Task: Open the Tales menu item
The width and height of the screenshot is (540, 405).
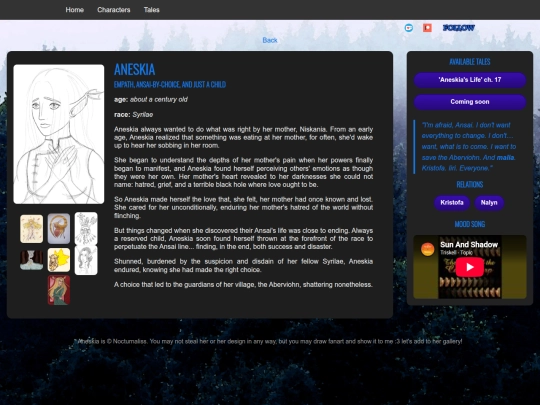Action: pos(152,10)
